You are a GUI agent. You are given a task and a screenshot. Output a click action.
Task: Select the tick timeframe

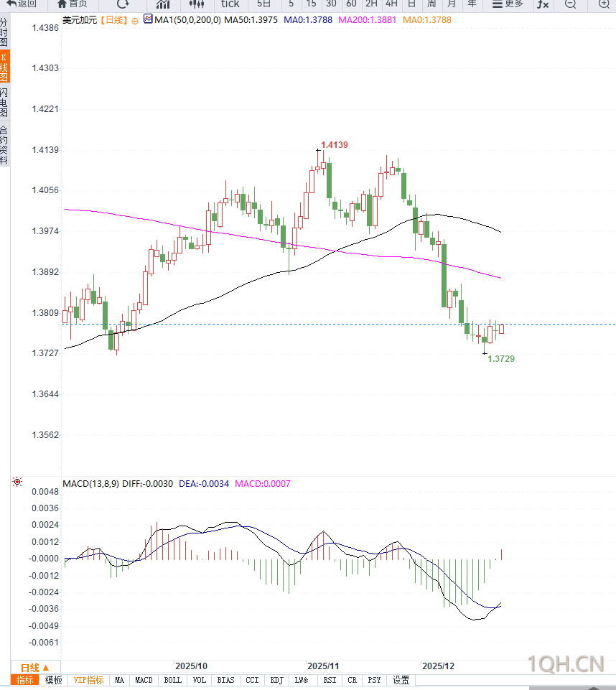(230, 4)
